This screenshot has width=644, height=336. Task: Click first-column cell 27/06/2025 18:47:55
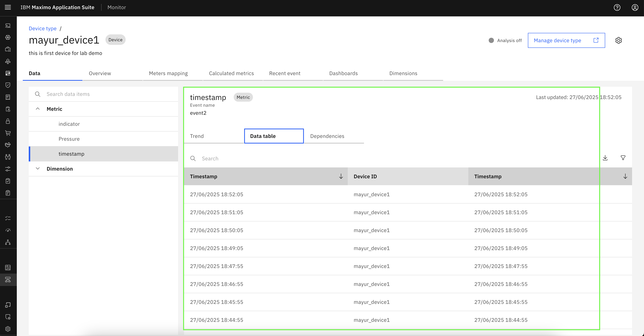coord(217,266)
